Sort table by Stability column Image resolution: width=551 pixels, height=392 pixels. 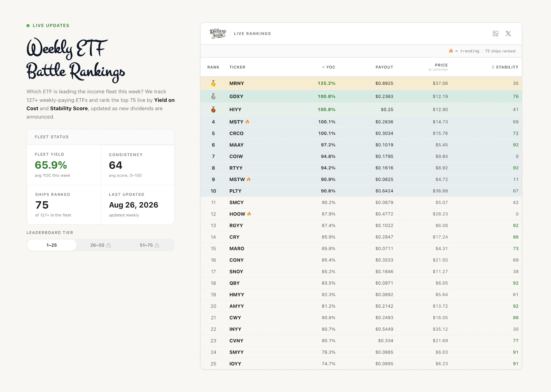click(x=505, y=67)
